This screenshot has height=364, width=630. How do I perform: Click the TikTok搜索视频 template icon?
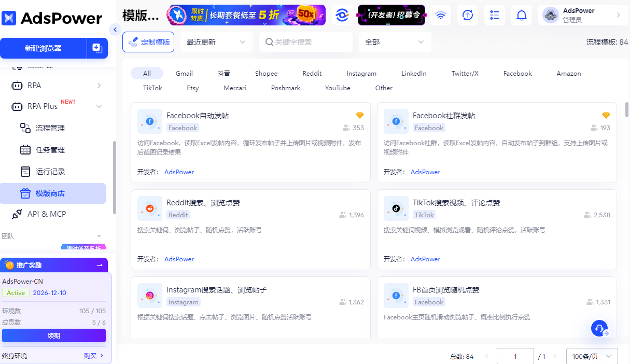click(396, 208)
